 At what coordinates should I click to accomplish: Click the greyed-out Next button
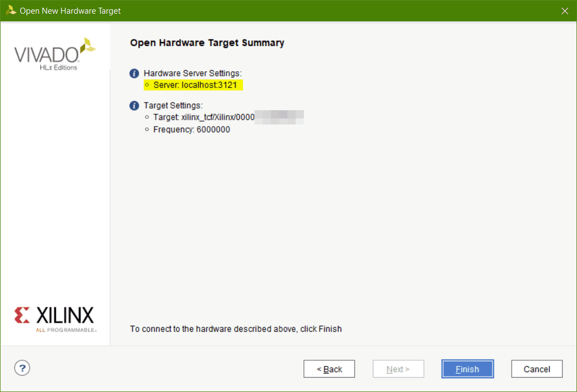398,369
